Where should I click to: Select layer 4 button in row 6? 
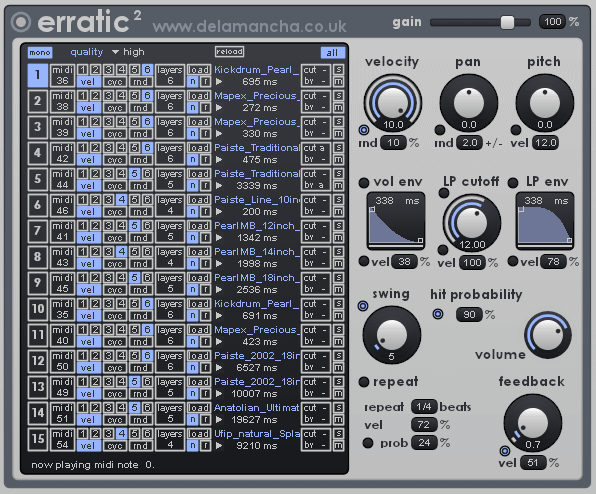[x=122, y=200]
